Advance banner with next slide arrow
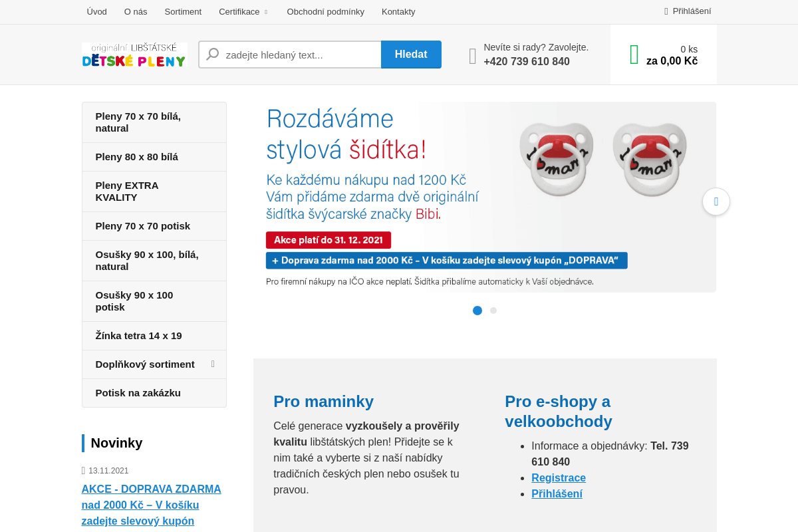The width and height of the screenshot is (798, 532). pyautogui.click(x=716, y=201)
